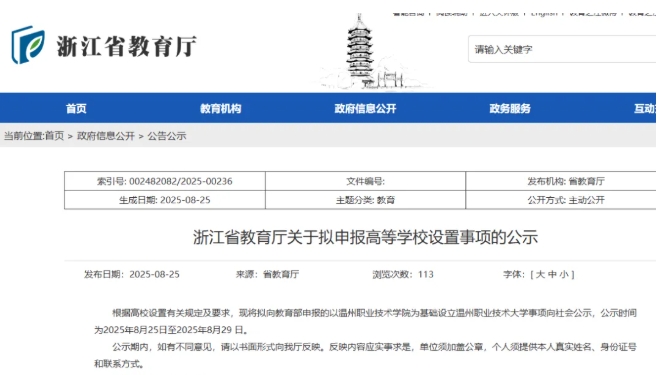
Task: Click the 来源: 省教育厅 text
Action: point(267,274)
